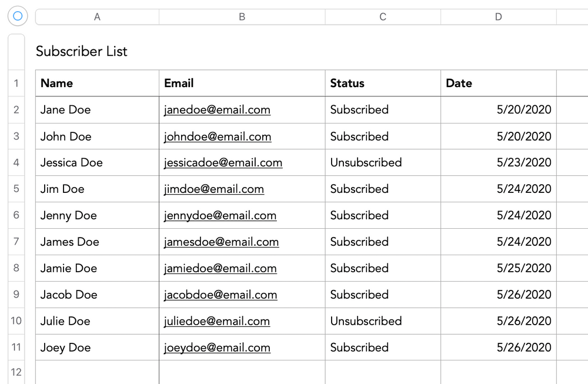This screenshot has width=588, height=384.
Task: Click the Subscriber List table title
Action: pyautogui.click(x=82, y=52)
